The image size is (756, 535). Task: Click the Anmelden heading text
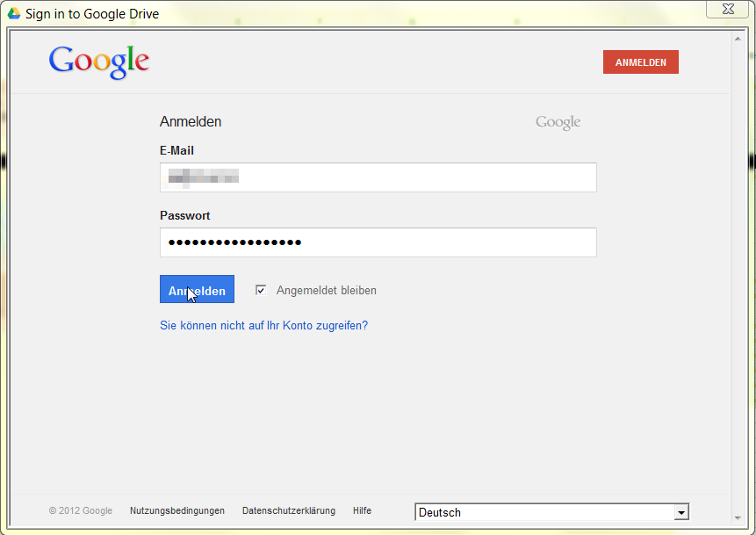tap(191, 121)
